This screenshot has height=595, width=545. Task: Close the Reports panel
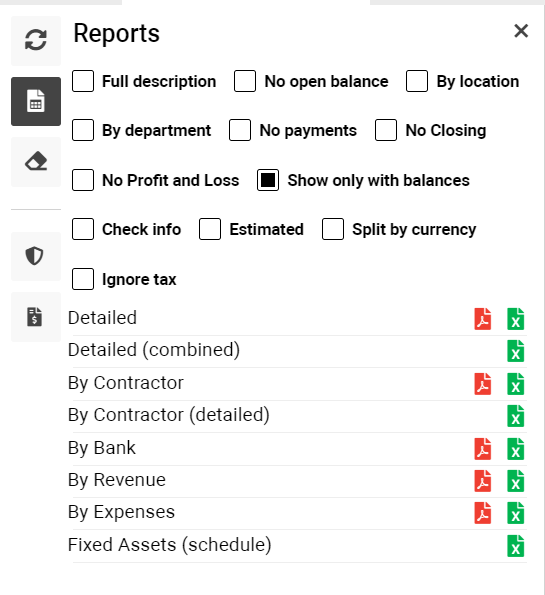tap(521, 31)
